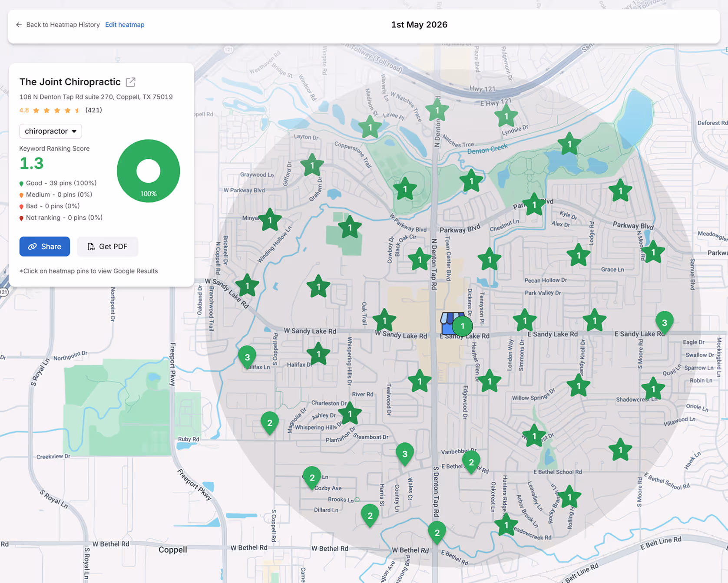Image resolution: width=728 pixels, height=583 pixels.
Task: Click the star pin at Halifax Dr
Action: 318,354
